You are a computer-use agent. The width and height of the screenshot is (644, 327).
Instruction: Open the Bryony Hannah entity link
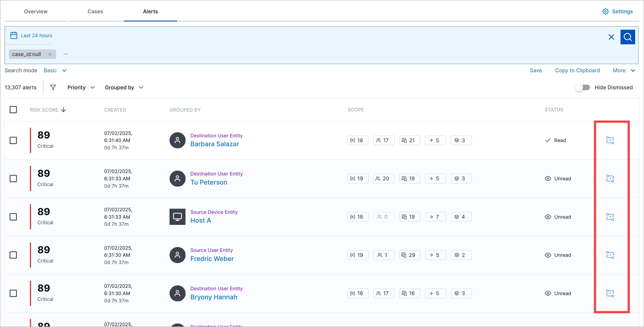[x=214, y=297]
